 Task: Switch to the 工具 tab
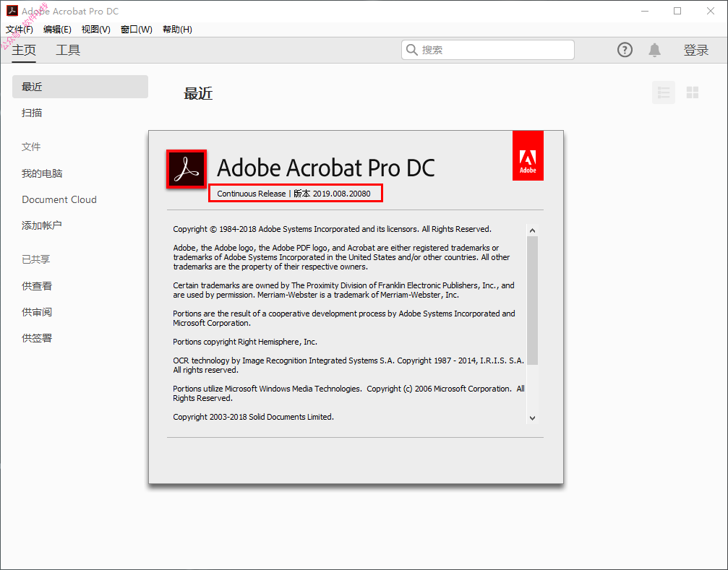[68, 50]
